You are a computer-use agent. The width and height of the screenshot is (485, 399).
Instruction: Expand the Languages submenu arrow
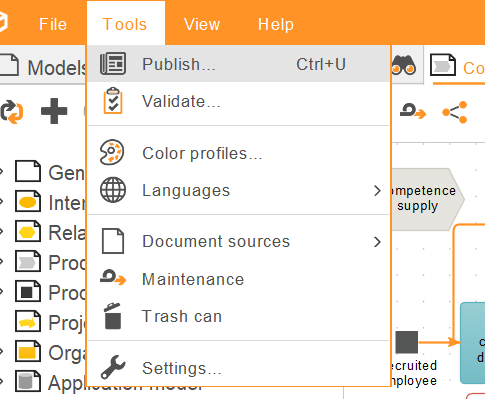pyautogui.click(x=377, y=191)
